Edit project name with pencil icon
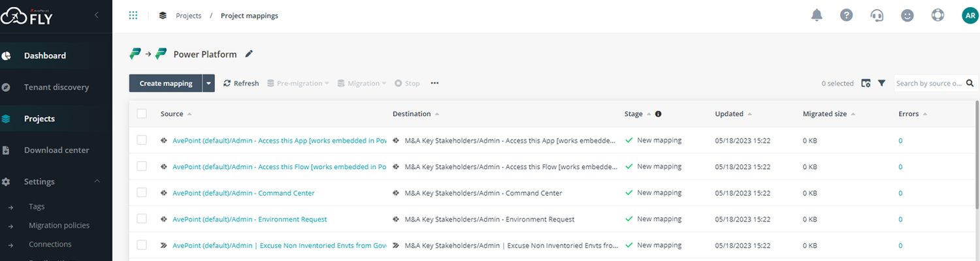The image size is (980, 261). 249,54
